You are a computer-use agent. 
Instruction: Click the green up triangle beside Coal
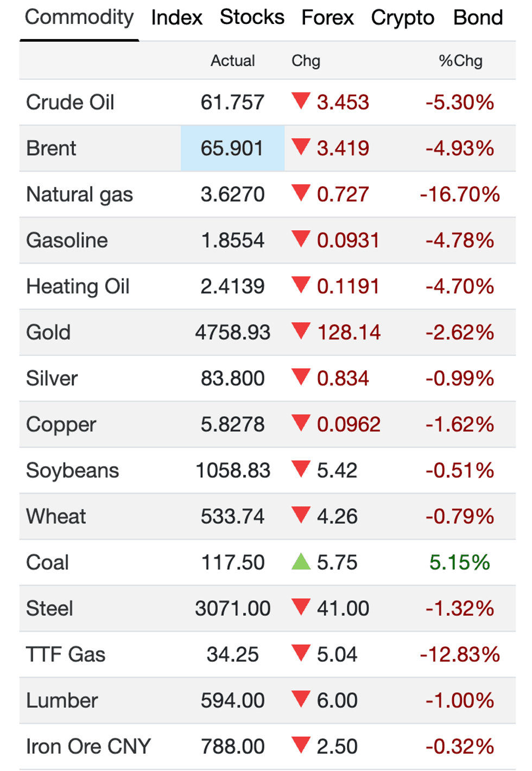(301, 562)
